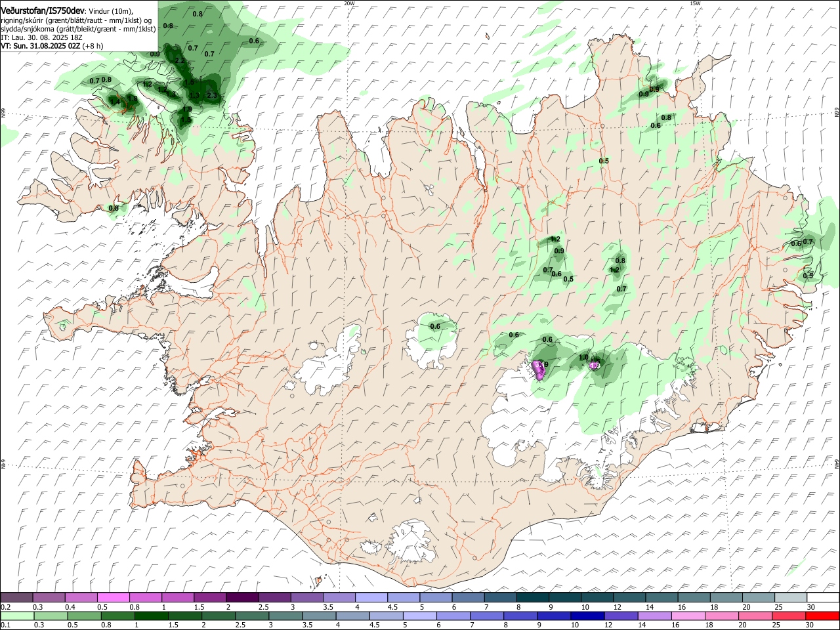
Task: Click the bright red 30 swatch in lower legend row
Action: tap(822, 616)
